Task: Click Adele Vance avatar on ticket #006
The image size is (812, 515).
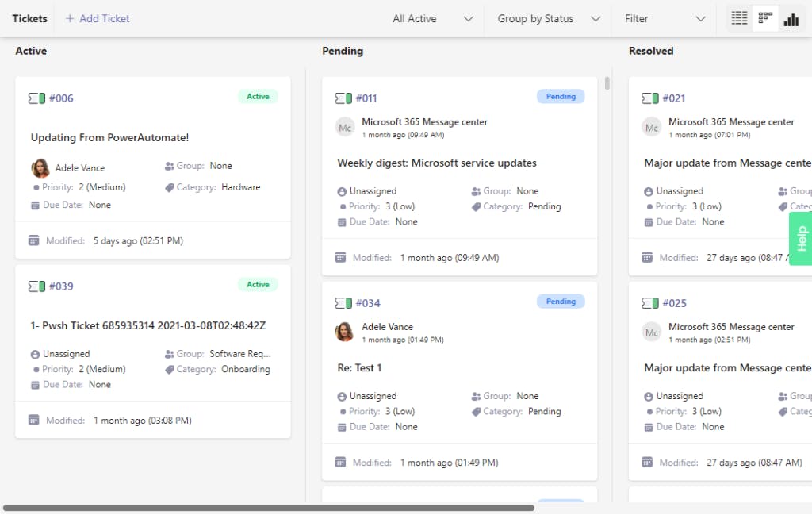Action: pyautogui.click(x=40, y=168)
